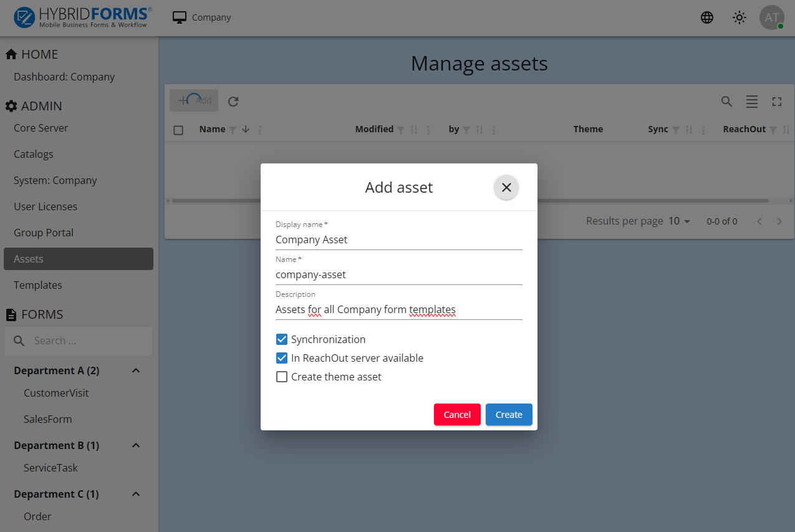Open Templates in the admin sidebar
The image size is (795, 532).
click(x=38, y=285)
